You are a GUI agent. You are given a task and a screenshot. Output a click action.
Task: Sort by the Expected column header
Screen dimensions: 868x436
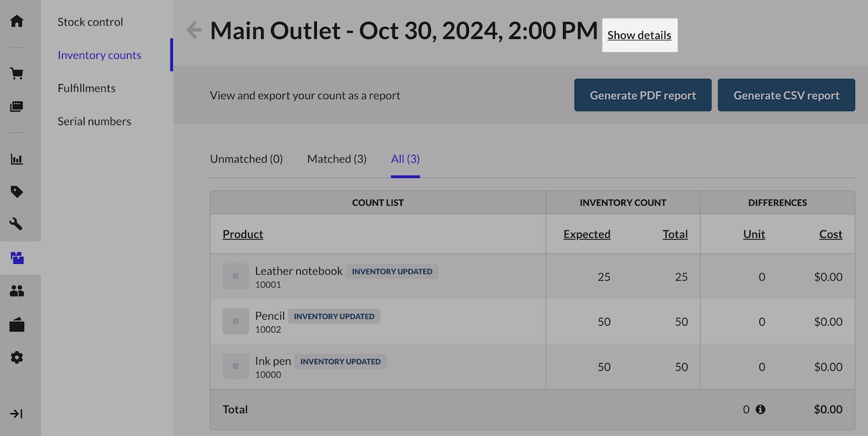pyautogui.click(x=587, y=234)
